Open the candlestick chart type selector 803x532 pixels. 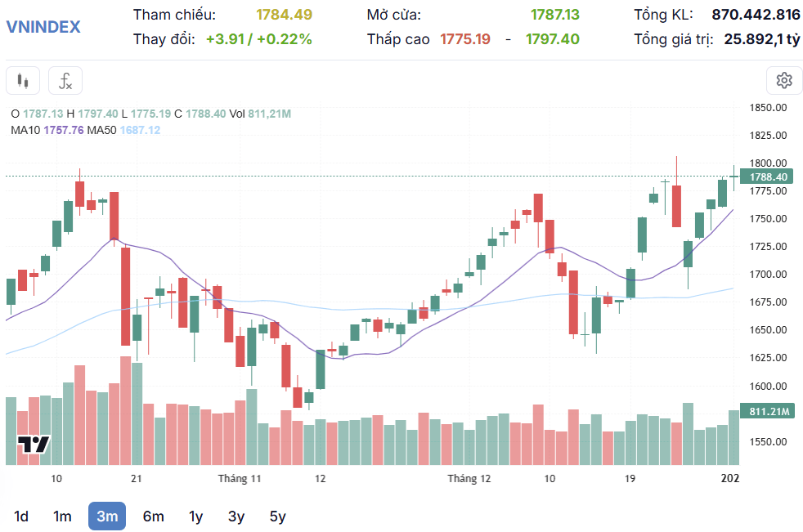[23, 81]
